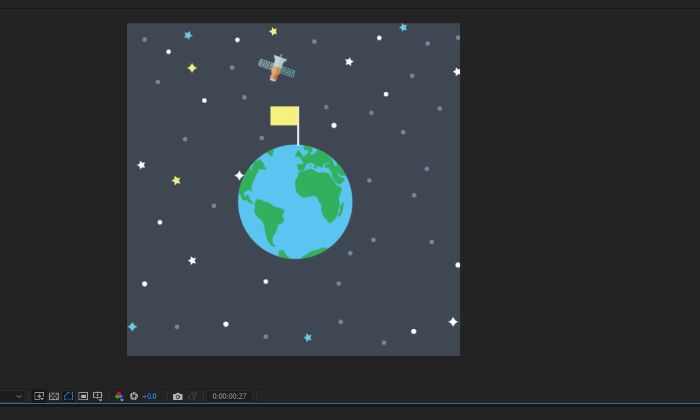The image size is (700, 420).
Task: Click the South America continent on Earth
Action: coord(269,221)
